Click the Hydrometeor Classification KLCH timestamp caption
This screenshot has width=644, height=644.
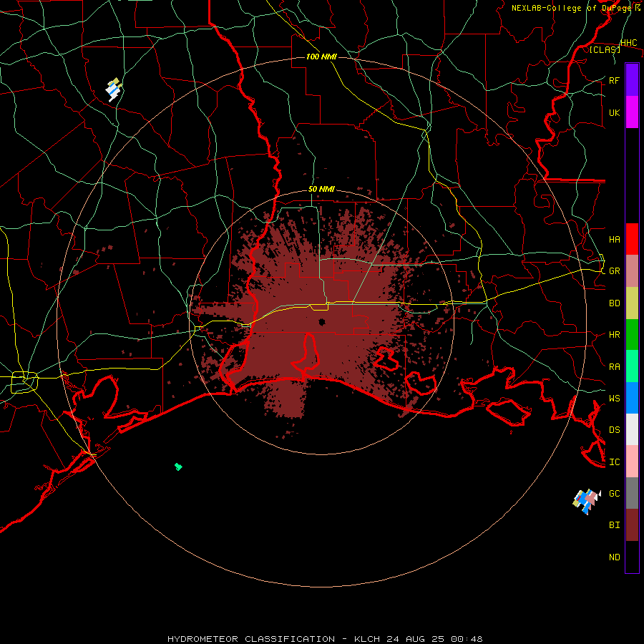coord(325,639)
